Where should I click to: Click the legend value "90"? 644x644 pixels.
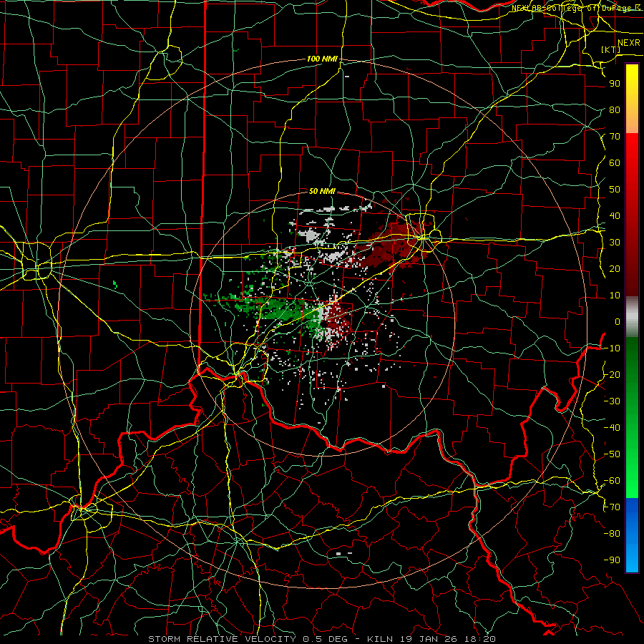(x=615, y=84)
